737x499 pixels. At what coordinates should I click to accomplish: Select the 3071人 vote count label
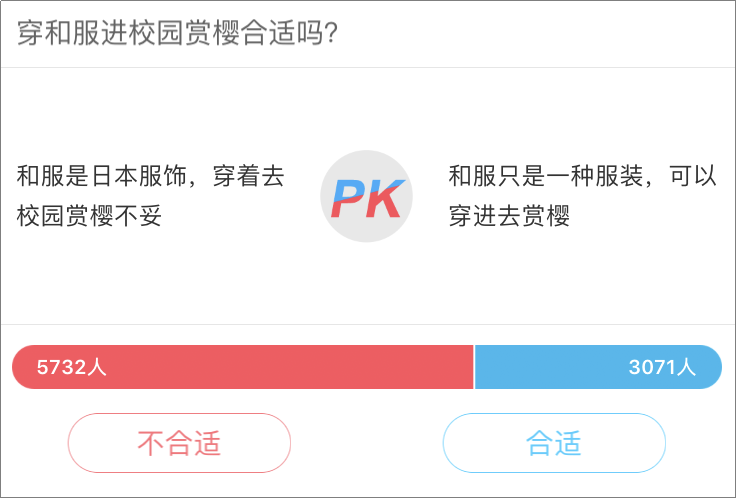tap(662, 367)
